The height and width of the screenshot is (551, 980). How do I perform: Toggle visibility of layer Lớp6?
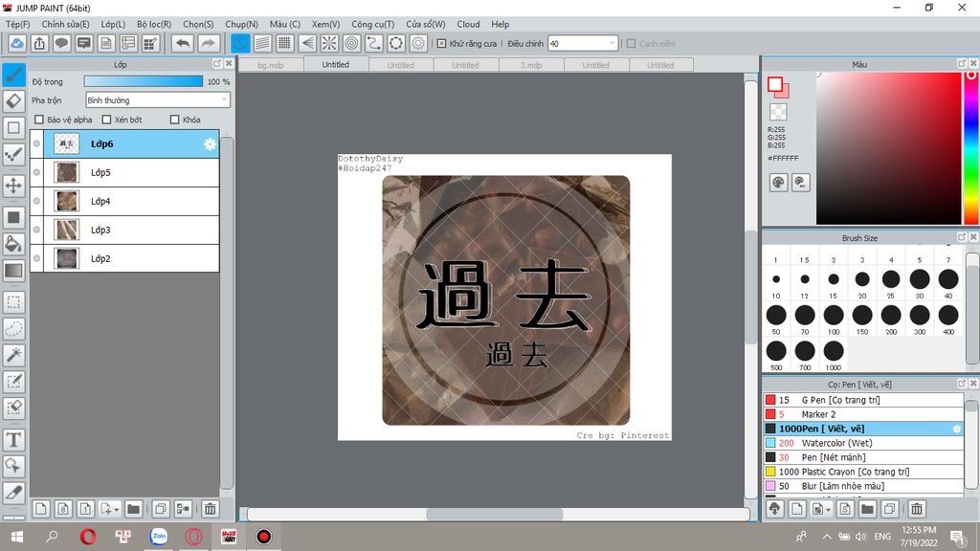[37, 143]
